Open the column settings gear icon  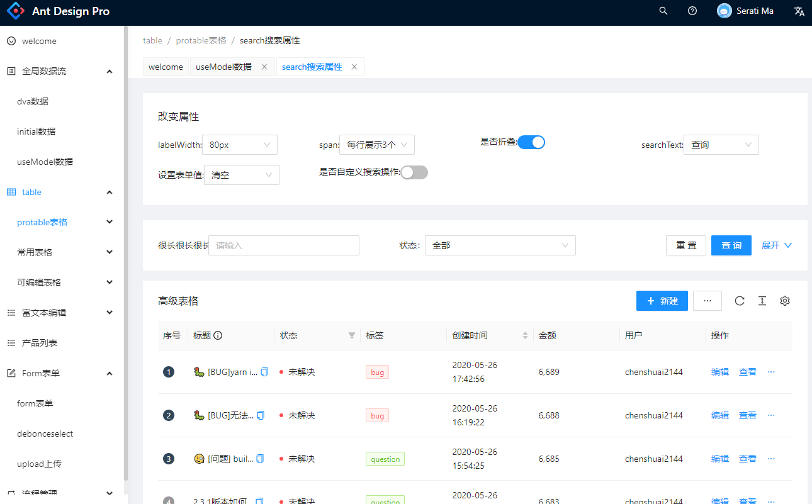point(785,301)
